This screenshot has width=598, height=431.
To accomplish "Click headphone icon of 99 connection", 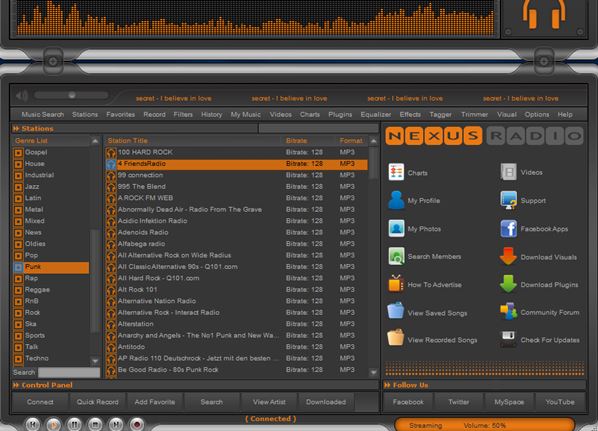I will (111, 175).
